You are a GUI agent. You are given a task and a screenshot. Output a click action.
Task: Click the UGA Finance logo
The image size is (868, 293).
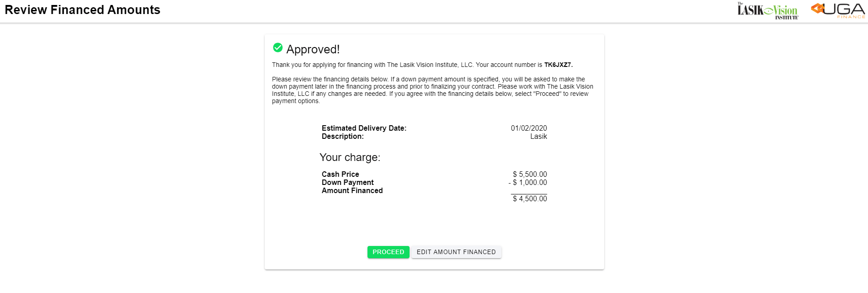(838, 11)
